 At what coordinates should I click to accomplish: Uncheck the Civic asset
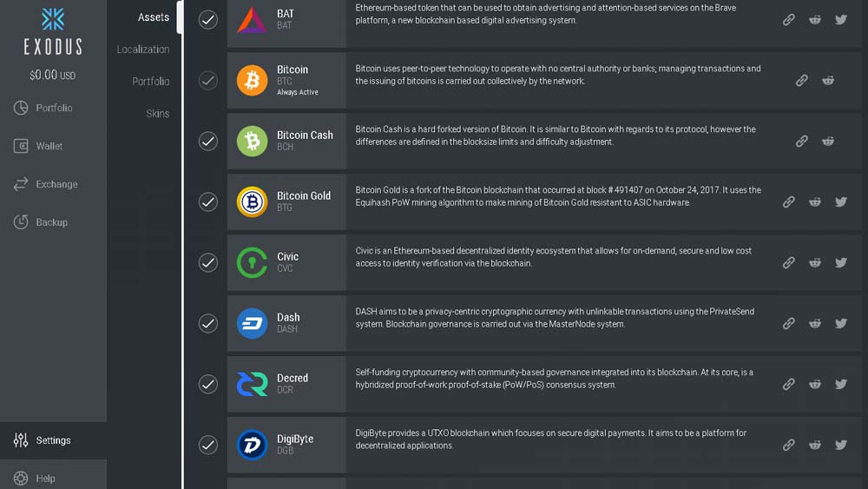[x=208, y=262]
